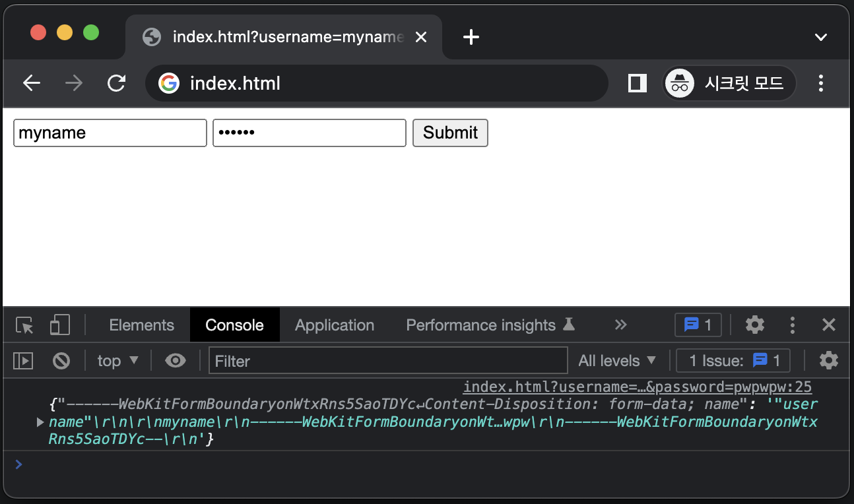Select the index.html?username tab
This screenshot has width=854, height=504.
point(284,37)
